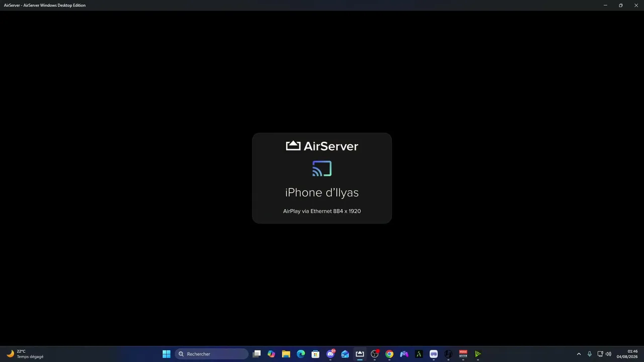Click the AirServer Windows Desktop Edition window title
The width and height of the screenshot is (644, 362).
point(45,5)
